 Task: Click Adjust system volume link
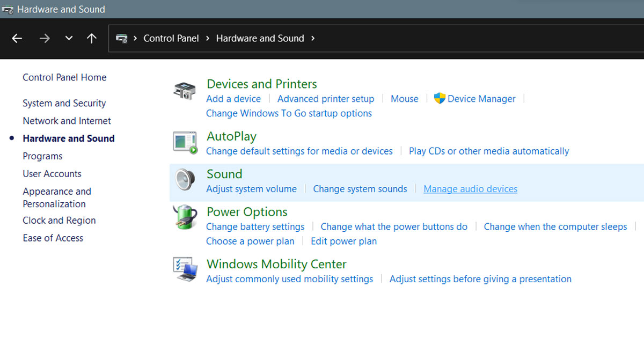click(x=251, y=189)
